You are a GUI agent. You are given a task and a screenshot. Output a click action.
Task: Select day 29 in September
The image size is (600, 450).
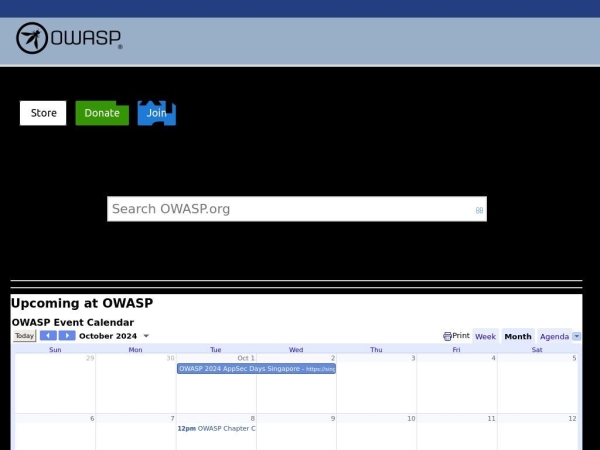click(x=90, y=358)
